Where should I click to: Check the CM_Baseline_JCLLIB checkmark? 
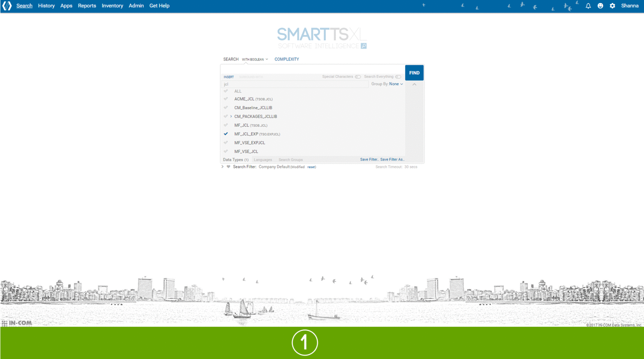coord(226,108)
